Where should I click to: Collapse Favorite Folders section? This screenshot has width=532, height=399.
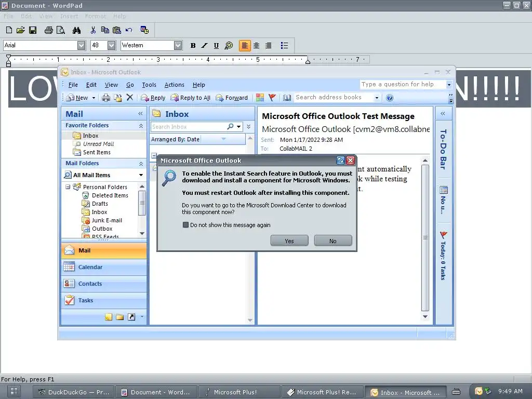tap(141, 126)
